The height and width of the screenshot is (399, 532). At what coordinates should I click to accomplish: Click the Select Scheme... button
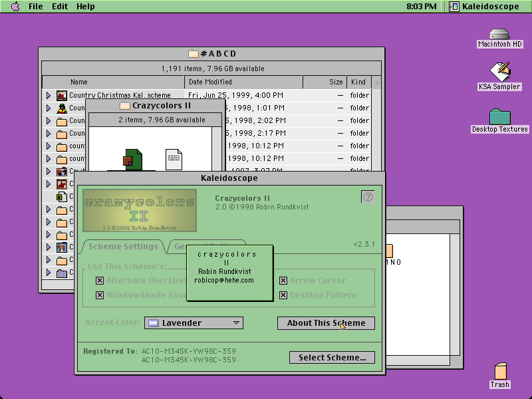pyautogui.click(x=332, y=358)
